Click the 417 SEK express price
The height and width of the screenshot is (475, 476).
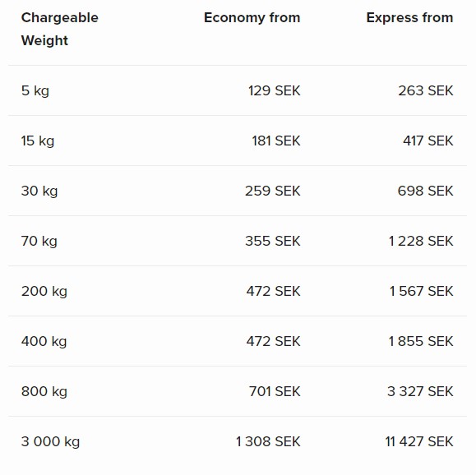(428, 141)
